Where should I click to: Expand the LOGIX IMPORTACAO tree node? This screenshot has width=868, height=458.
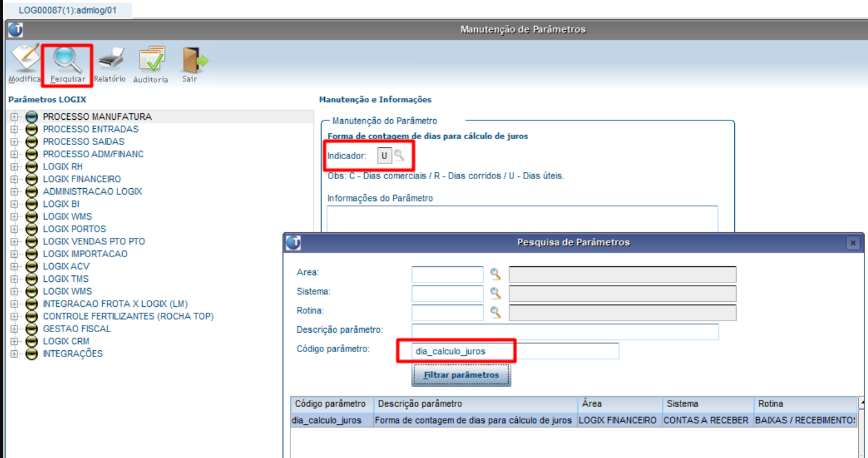tap(14, 254)
